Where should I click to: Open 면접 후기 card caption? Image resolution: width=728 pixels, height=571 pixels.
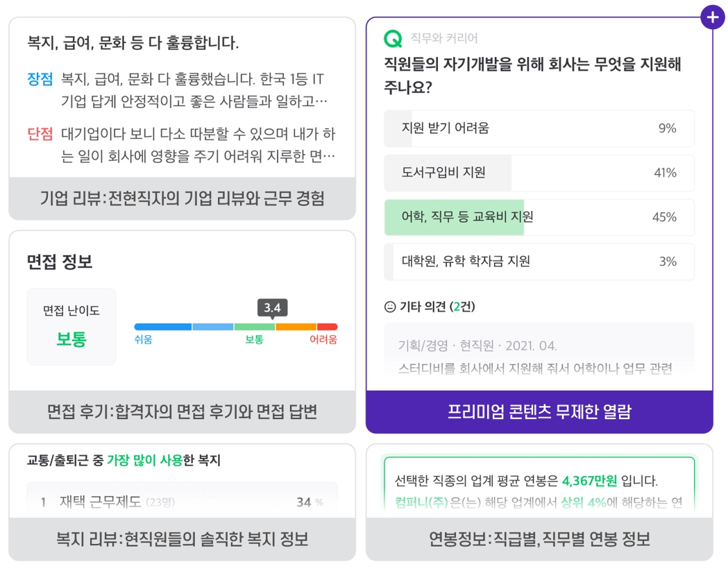[182, 411]
